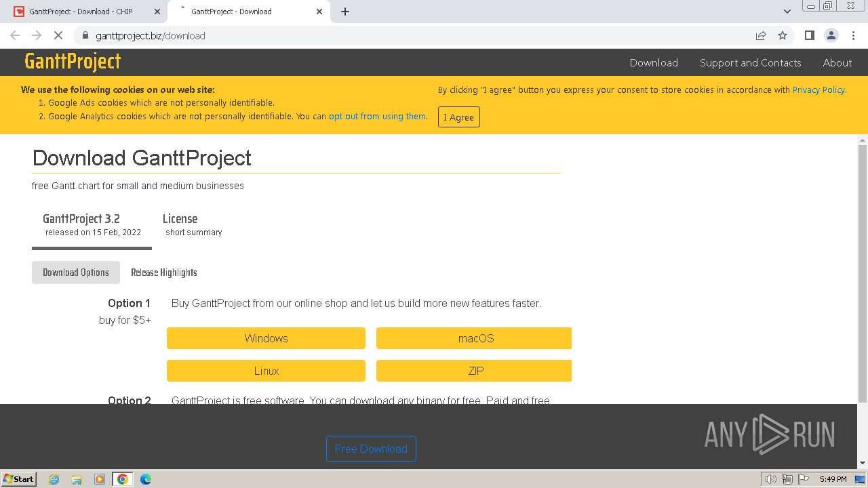Image resolution: width=868 pixels, height=488 pixels.
Task: Click the GanttProject logo
Action: [73, 62]
